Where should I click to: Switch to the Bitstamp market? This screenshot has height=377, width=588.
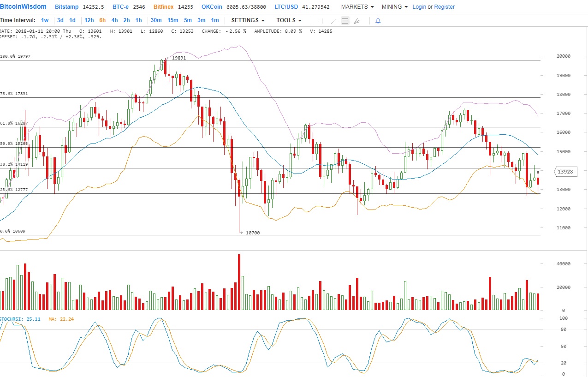tap(67, 7)
